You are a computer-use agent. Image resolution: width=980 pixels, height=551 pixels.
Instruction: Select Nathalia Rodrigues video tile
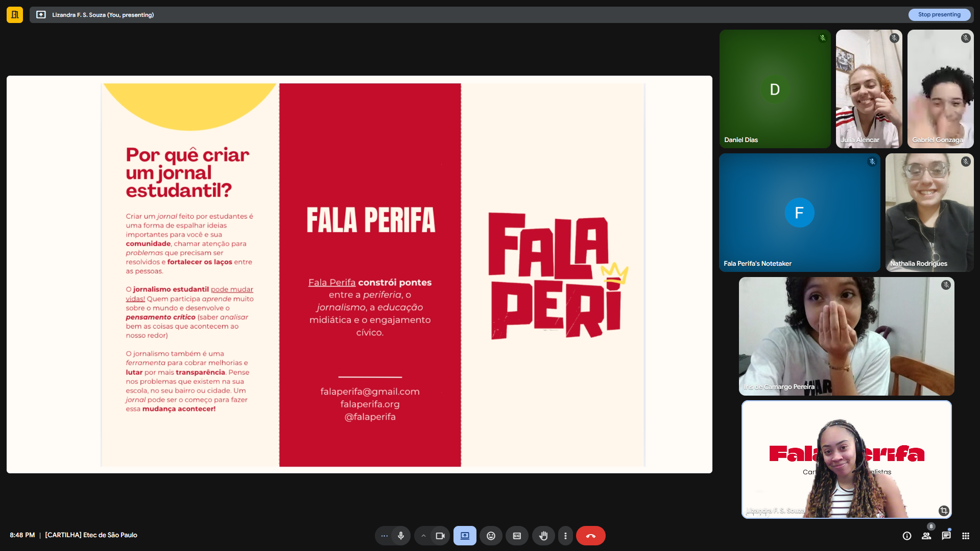coord(929,213)
